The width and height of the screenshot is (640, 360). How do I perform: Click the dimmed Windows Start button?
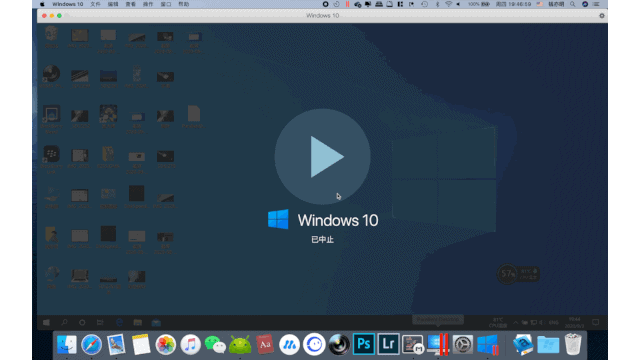47,322
